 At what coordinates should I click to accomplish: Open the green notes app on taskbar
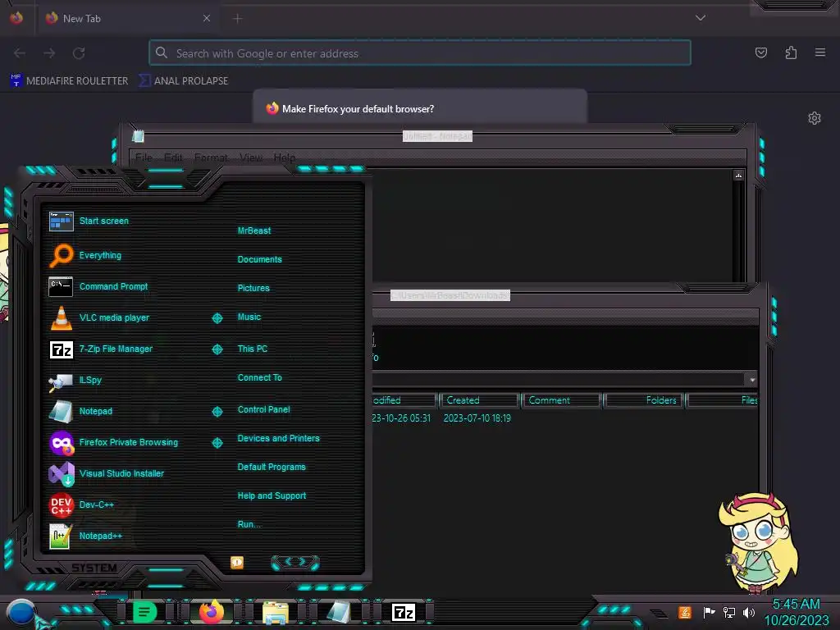(144, 612)
